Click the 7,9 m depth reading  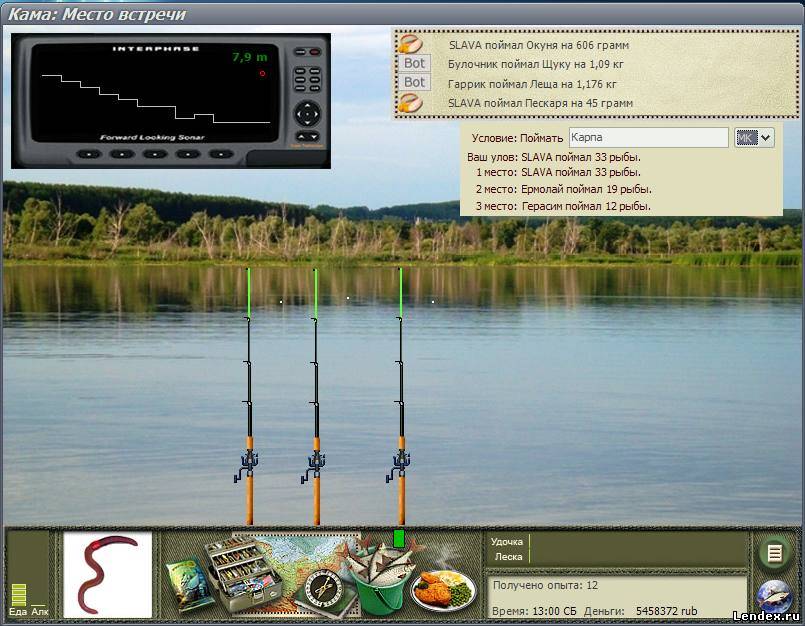click(x=250, y=57)
